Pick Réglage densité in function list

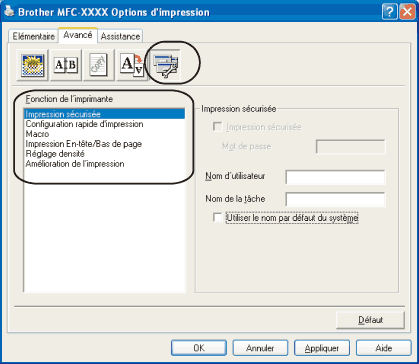coord(55,154)
